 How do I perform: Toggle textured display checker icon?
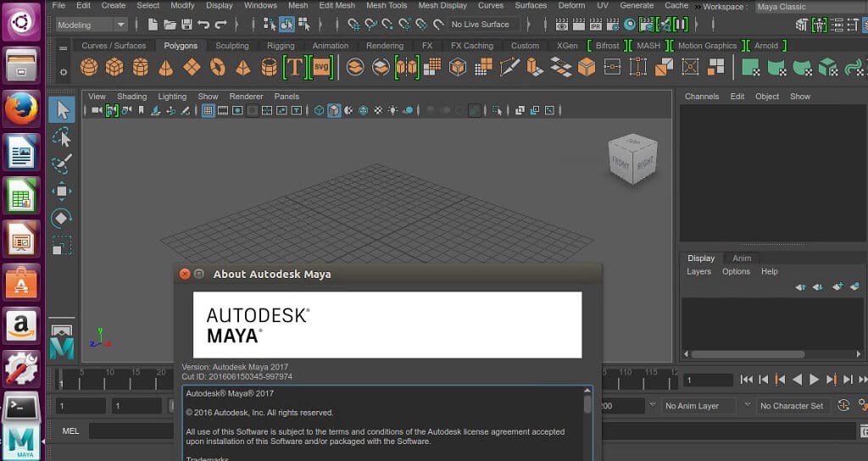coord(378,111)
